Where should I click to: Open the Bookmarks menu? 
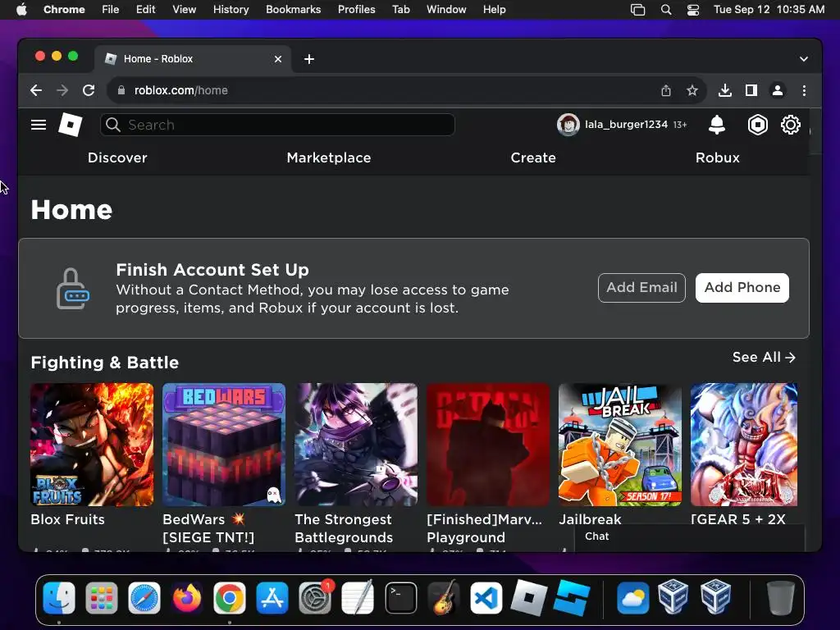pyautogui.click(x=293, y=10)
